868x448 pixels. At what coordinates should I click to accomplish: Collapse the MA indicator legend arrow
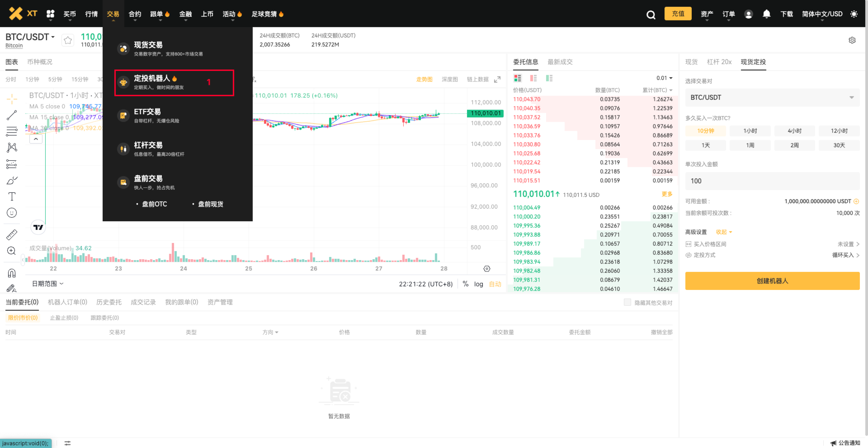tap(36, 139)
